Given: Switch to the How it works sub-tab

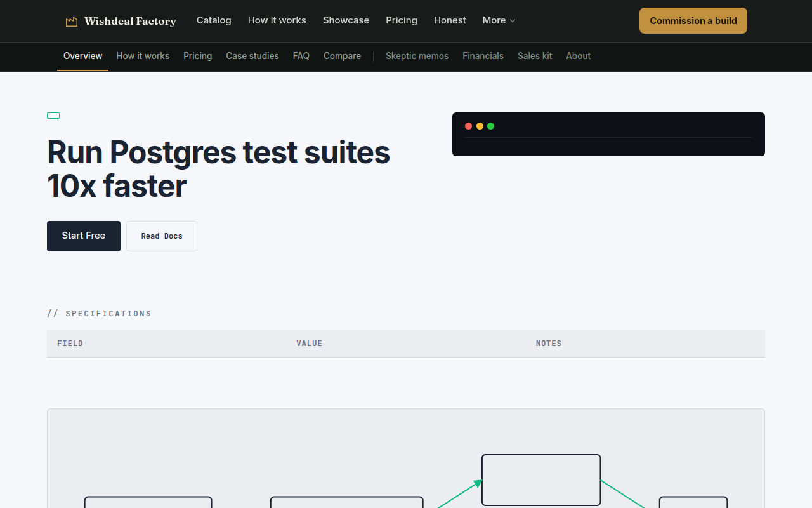Looking at the screenshot, I should (x=143, y=56).
